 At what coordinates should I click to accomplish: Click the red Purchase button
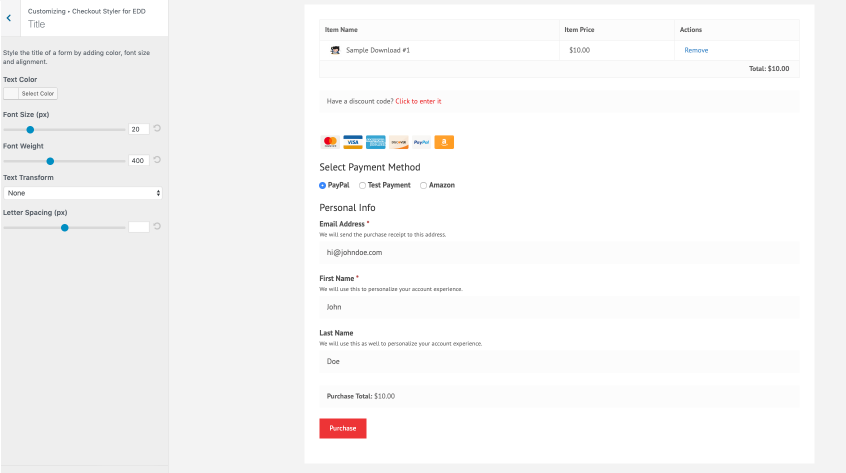[343, 428]
